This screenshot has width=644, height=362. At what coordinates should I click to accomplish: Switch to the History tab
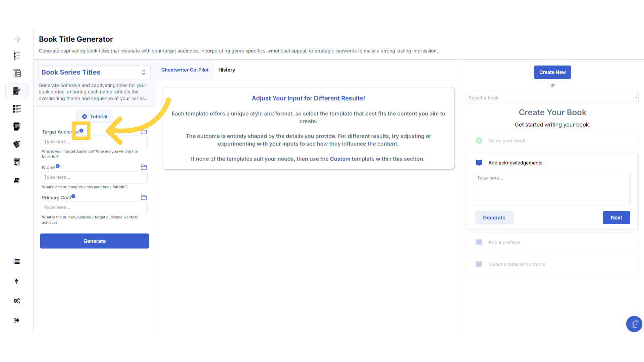227,70
